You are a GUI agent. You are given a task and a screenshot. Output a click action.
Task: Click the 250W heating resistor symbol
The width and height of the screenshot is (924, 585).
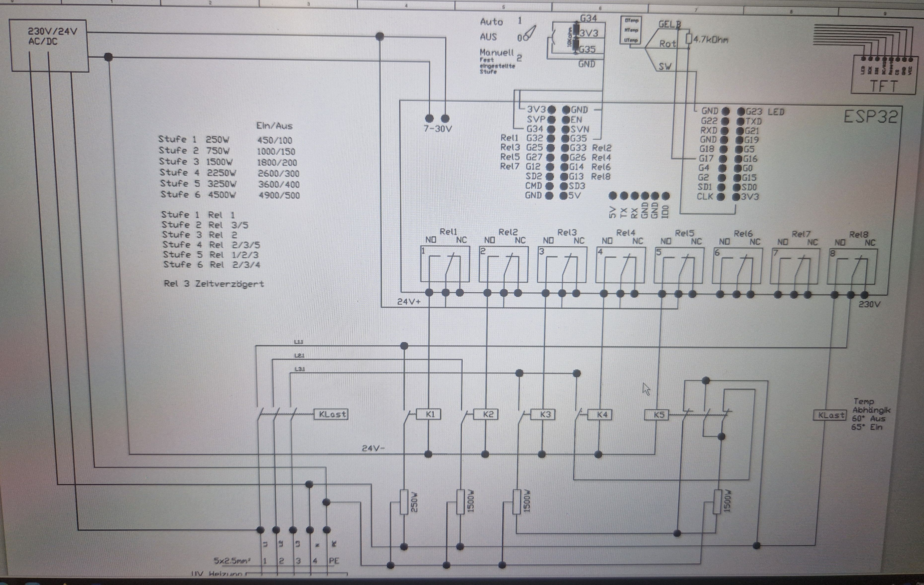[404, 502]
